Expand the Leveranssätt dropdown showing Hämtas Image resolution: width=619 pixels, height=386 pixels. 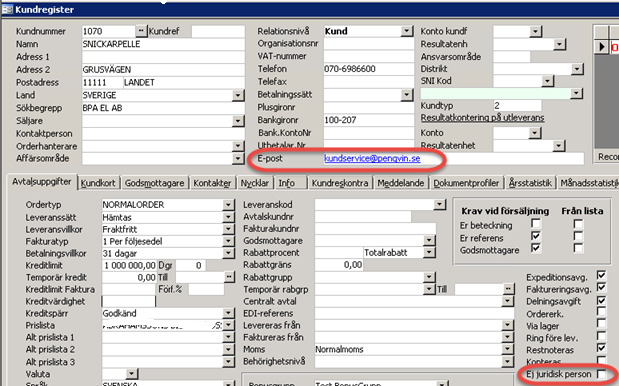click(228, 217)
